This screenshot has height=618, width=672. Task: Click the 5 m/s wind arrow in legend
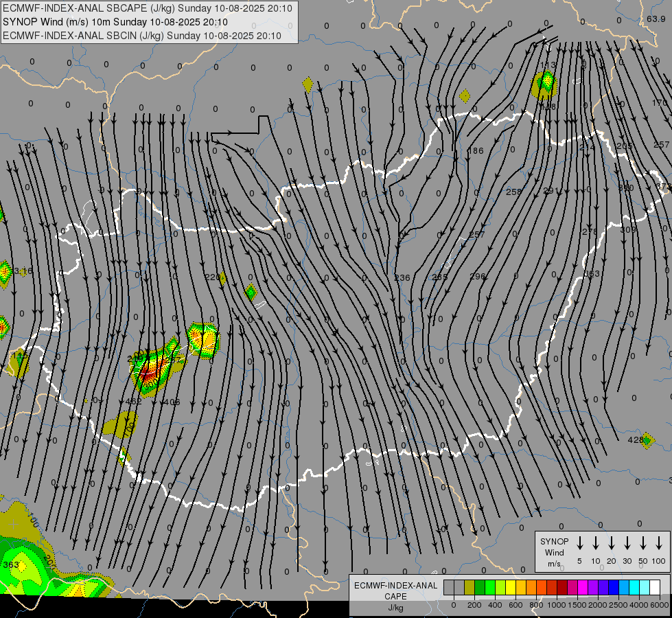tap(579, 542)
